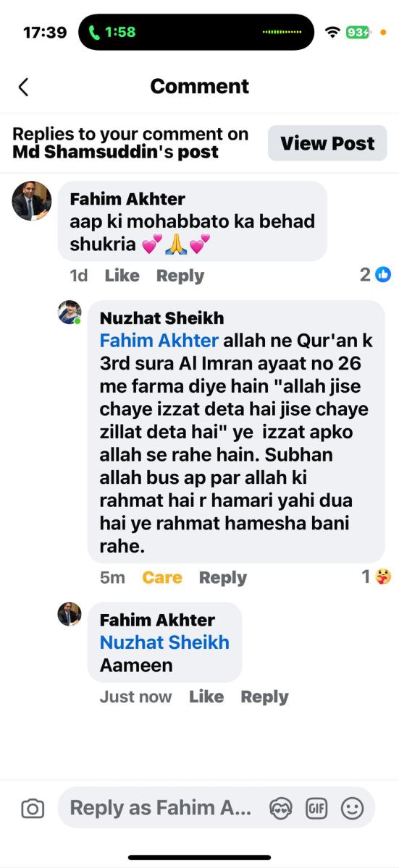The width and height of the screenshot is (399, 868).
Task: Open emoji smiley icon
Action: [352, 808]
